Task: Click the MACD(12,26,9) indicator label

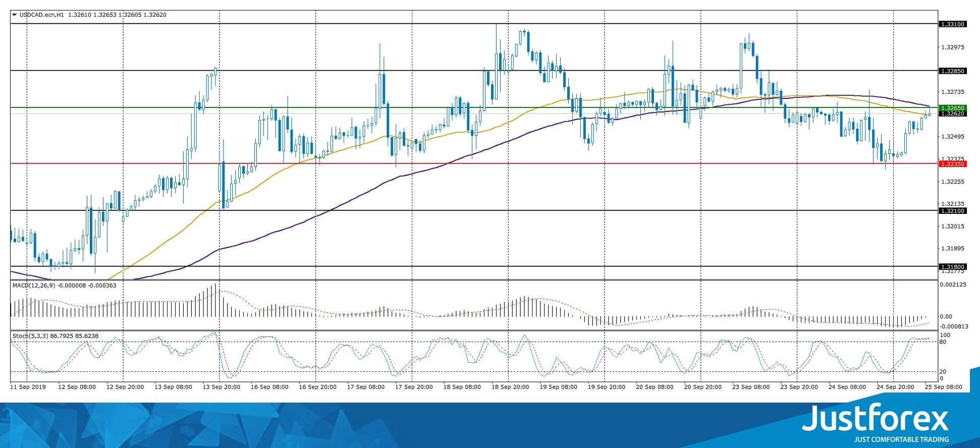Action: (x=34, y=286)
